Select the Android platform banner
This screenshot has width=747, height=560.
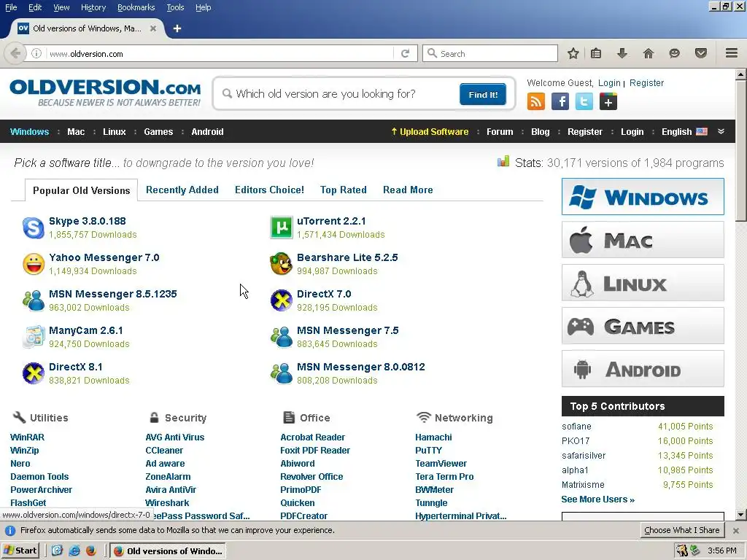point(643,369)
